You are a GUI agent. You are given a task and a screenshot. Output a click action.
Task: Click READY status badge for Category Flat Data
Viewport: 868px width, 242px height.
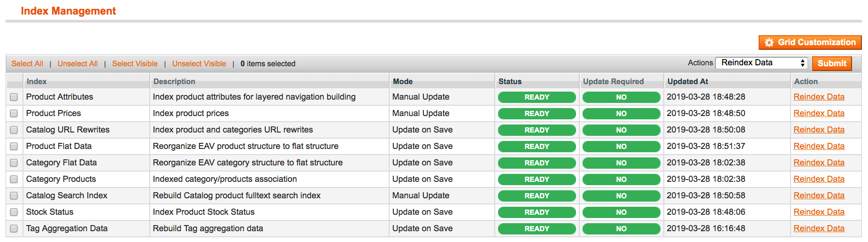[537, 163]
